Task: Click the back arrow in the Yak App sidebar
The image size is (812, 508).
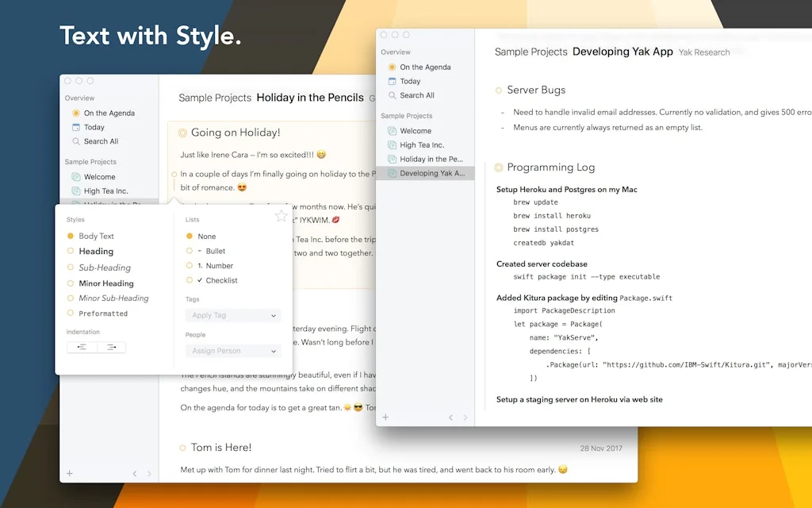Action: coord(450,418)
